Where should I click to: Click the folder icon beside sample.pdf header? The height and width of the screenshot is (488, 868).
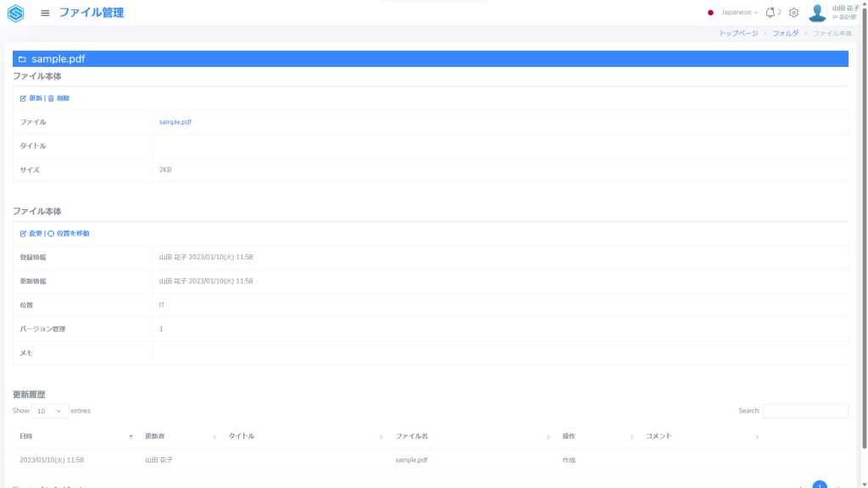click(22, 59)
